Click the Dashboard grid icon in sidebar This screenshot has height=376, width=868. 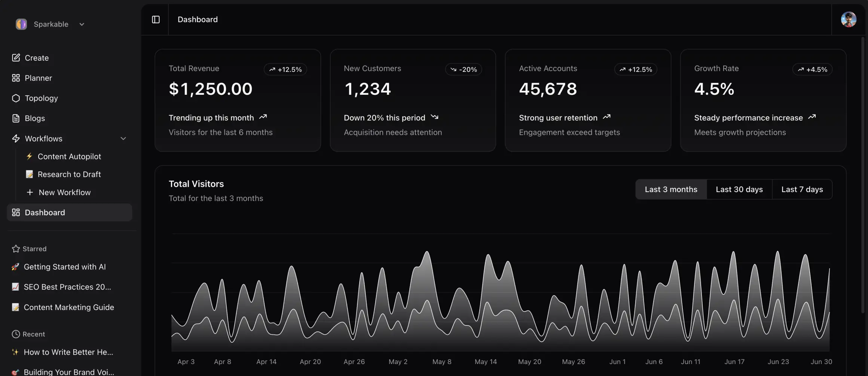click(x=16, y=212)
